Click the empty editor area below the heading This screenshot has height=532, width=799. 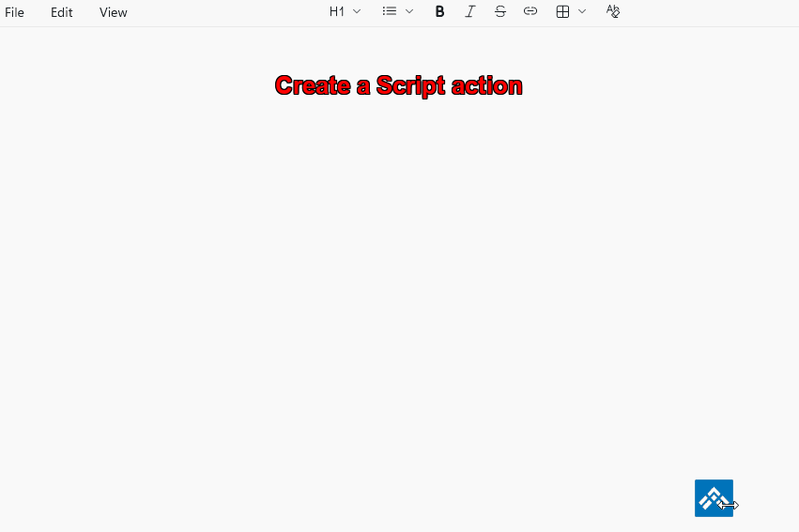(399, 281)
